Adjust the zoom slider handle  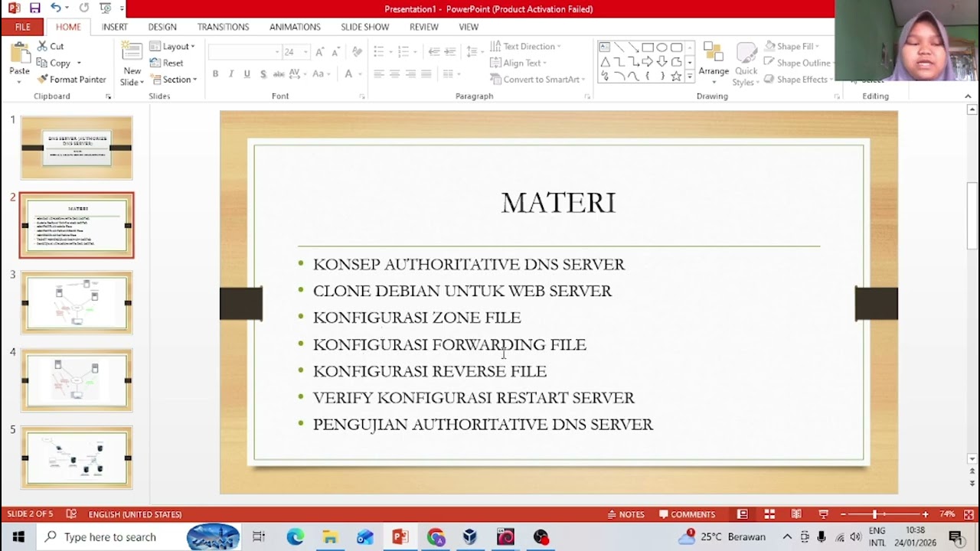click(x=875, y=514)
